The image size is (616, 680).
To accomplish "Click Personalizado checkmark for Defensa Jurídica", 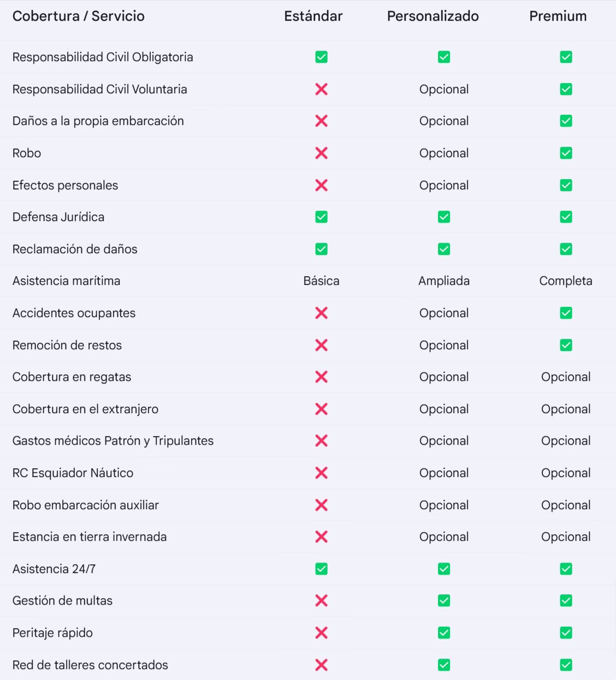I will (x=444, y=217).
